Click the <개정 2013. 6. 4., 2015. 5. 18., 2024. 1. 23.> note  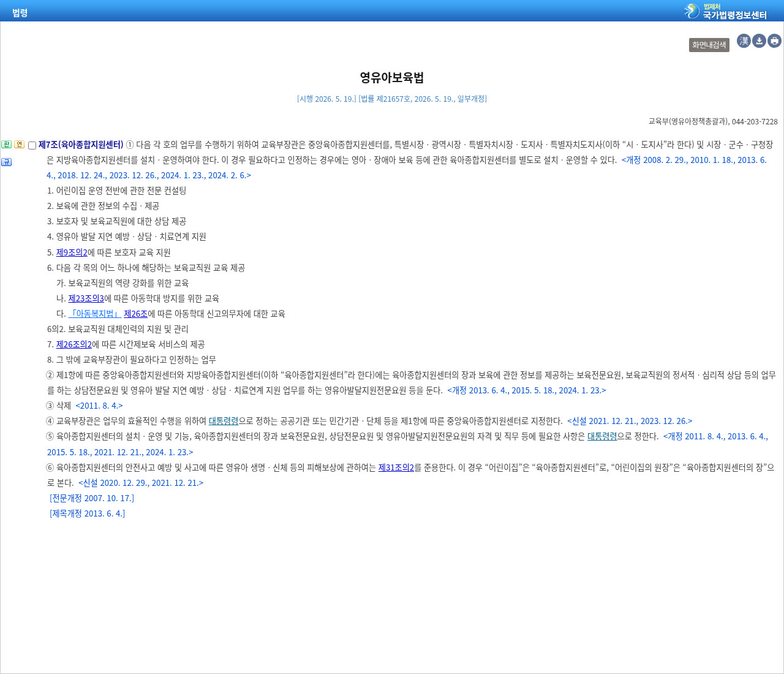527,390
